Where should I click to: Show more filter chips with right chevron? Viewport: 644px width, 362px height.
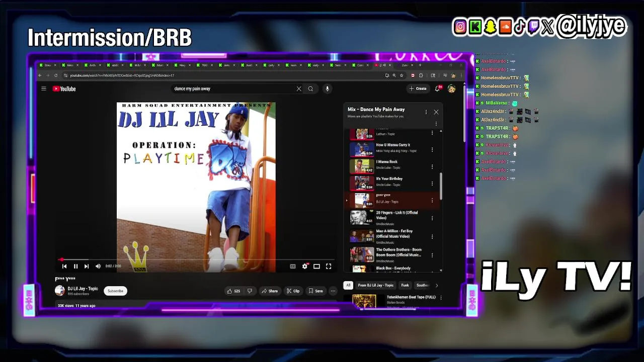tap(437, 285)
